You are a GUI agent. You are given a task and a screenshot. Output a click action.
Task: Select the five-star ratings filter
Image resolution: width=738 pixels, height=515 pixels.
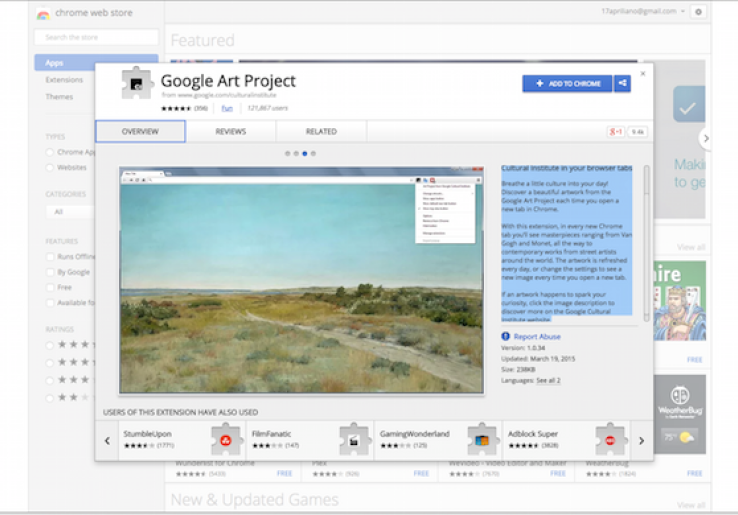(50, 345)
